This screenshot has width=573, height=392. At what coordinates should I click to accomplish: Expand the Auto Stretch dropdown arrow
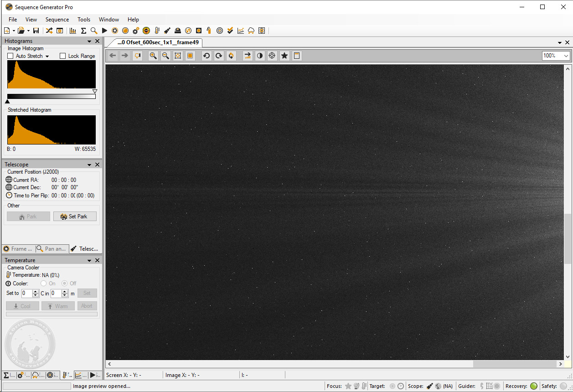(47, 57)
